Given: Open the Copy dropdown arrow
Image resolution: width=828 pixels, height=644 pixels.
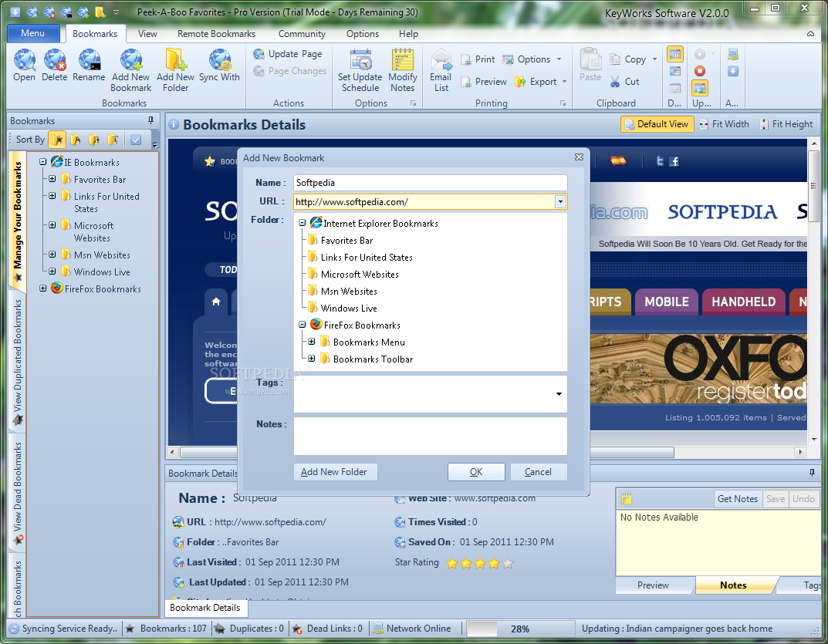Looking at the screenshot, I should (655, 59).
